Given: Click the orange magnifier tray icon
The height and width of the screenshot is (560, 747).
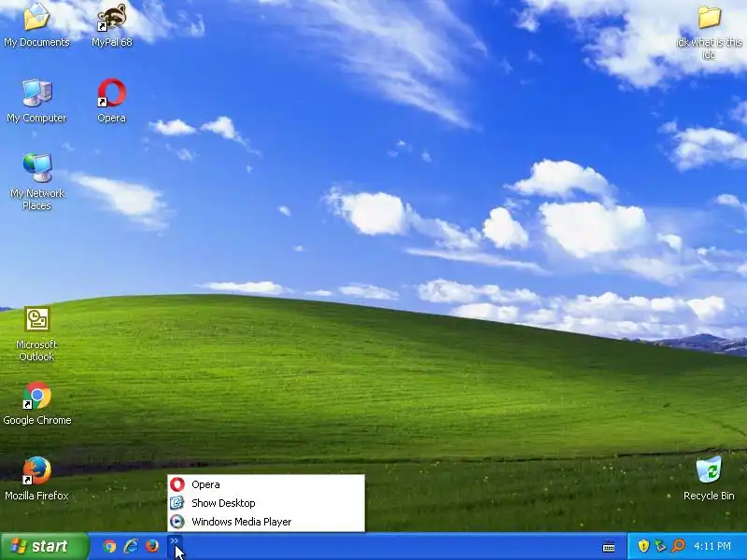Looking at the screenshot, I should 678,546.
